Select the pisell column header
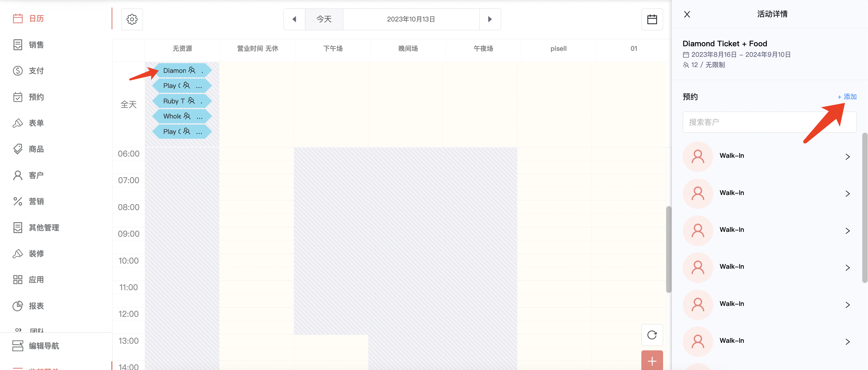This screenshot has height=370, width=868. 558,49
